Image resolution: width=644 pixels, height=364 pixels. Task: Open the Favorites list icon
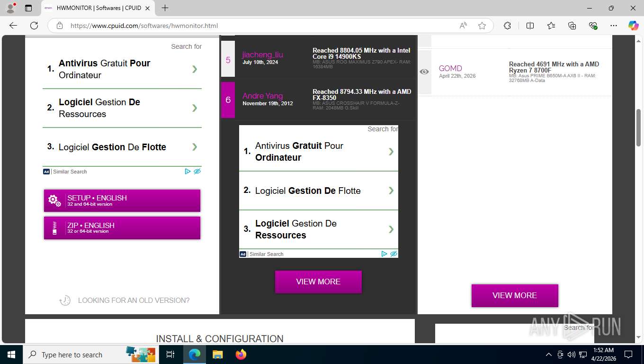(x=551, y=26)
